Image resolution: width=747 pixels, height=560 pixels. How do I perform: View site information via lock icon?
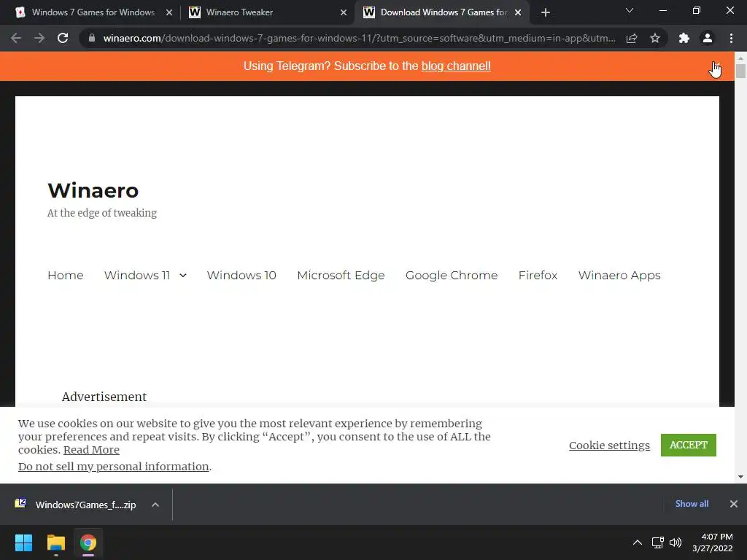92,38
